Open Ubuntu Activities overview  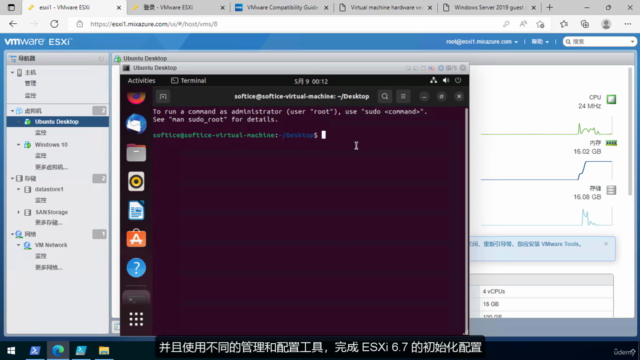point(141,80)
